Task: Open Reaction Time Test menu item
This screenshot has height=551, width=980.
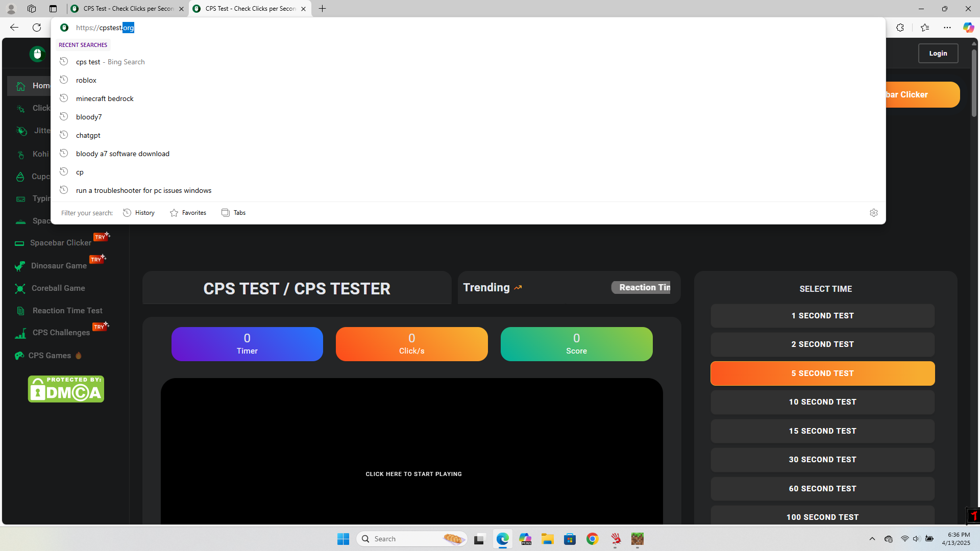Action: (67, 311)
